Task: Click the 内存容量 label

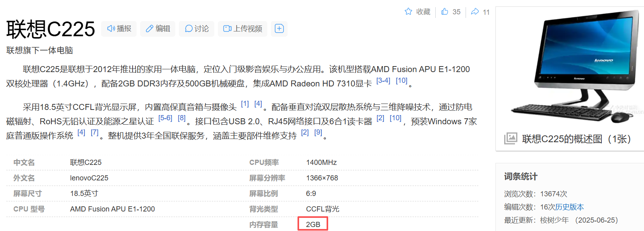Action: pyautogui.click(x=264, y=225)
